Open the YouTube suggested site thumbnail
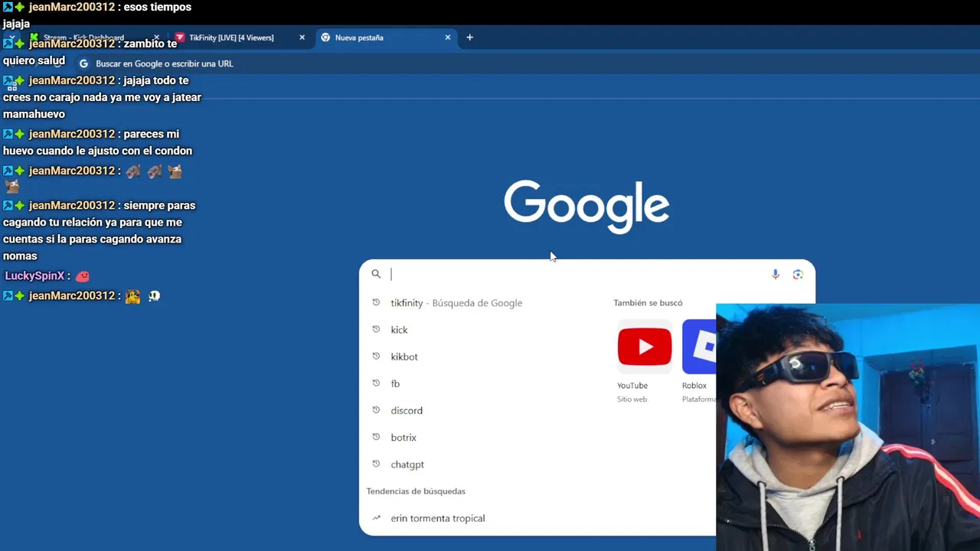This screenshot has width=980, height=551. pos(645,347)
